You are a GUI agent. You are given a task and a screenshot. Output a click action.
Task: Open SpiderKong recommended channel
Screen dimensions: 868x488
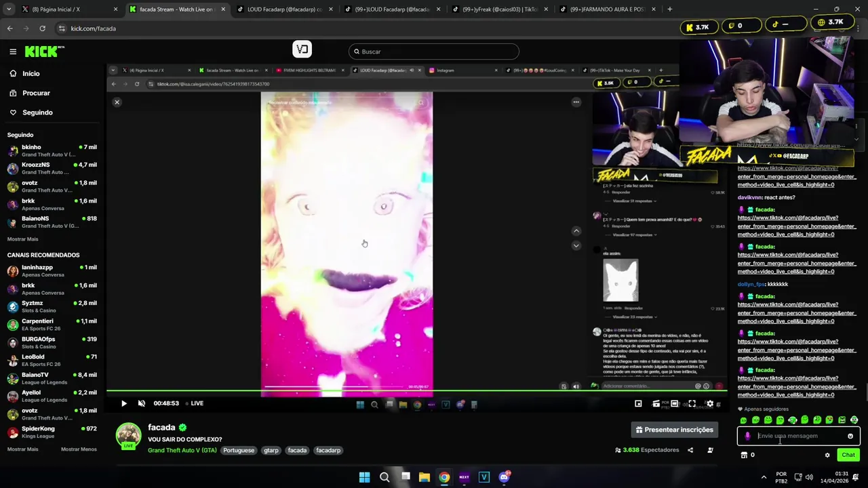[52, 432]
